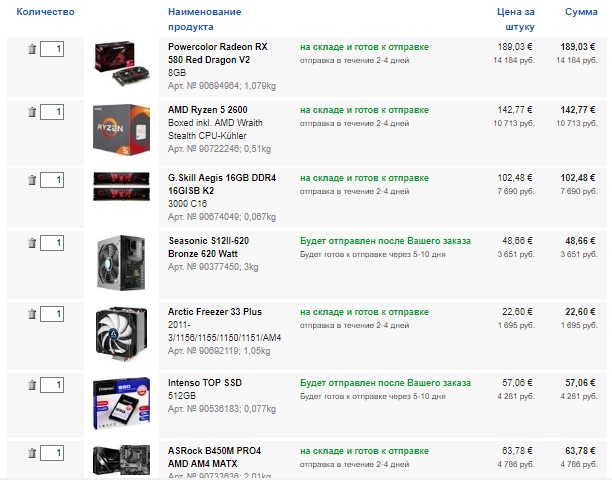612x480 pixels.
Task: Delete ASRock B450M PRO4 motherboard row
Action: click(x=32, y=453)
